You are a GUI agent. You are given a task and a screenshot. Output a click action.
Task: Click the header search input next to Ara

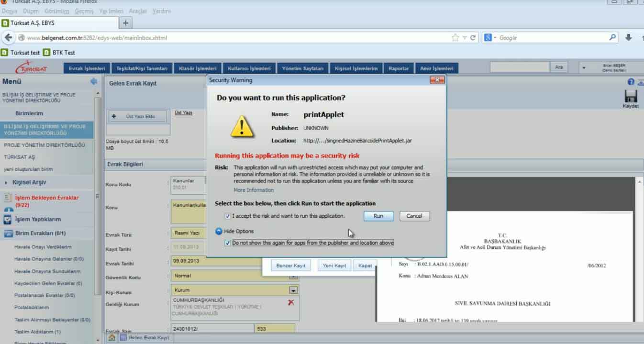(x=521, y=67)
